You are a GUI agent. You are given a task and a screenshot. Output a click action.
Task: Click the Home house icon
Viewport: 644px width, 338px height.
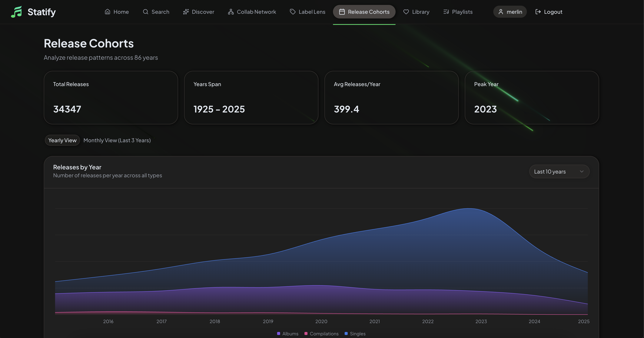108,12
